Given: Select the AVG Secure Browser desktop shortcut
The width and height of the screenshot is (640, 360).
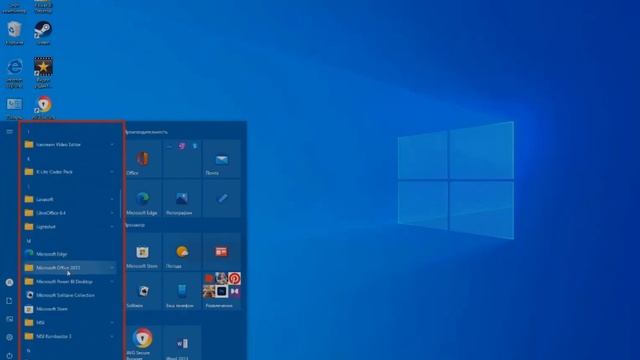Looking at the screenshot, I should (43, 108).
